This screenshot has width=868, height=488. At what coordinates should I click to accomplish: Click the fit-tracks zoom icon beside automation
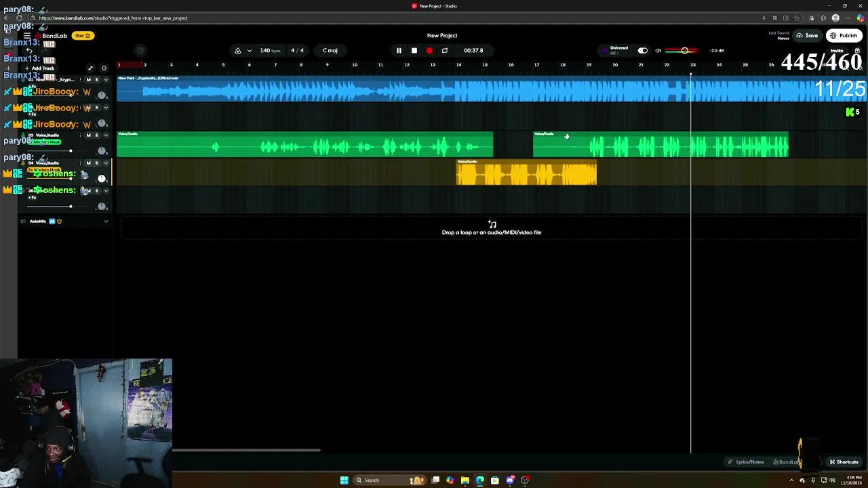coord(104,68)
